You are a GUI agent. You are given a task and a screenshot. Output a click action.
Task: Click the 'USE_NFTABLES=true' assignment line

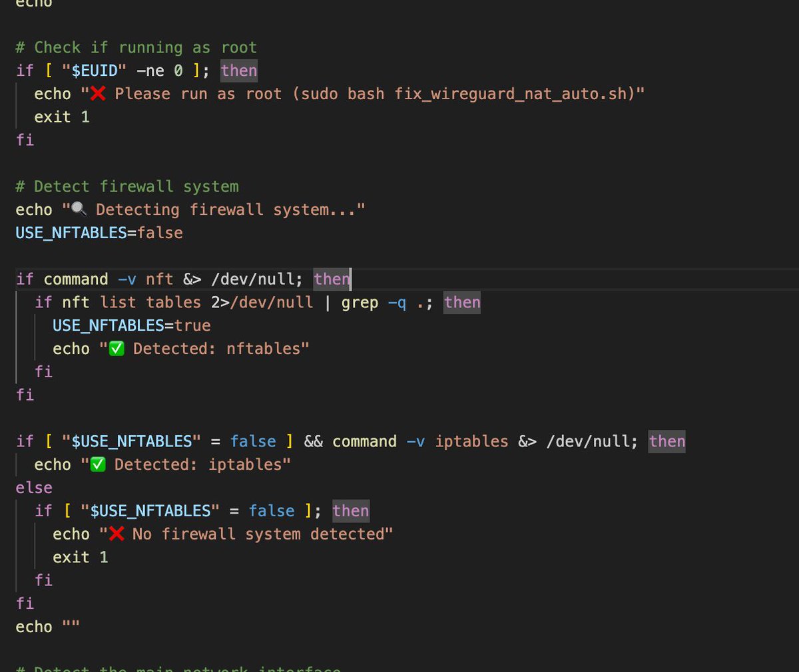tap(132, 326)
